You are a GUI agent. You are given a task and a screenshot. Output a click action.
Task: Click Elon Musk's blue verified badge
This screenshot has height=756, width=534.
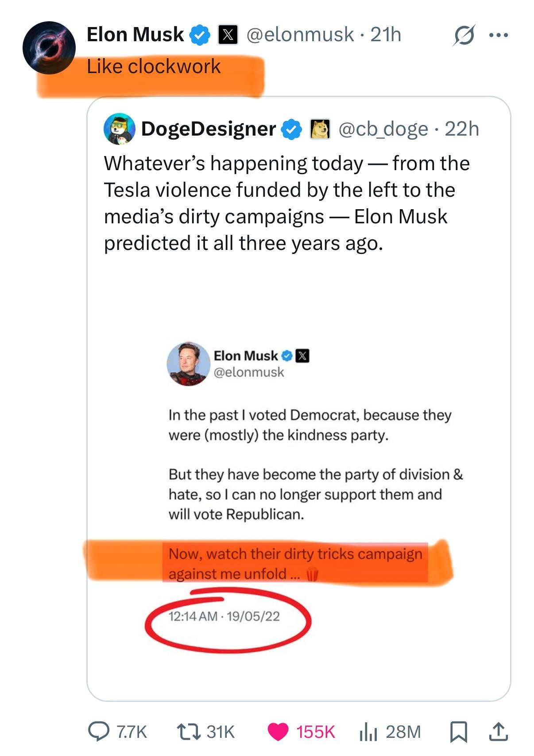(200, 35)
